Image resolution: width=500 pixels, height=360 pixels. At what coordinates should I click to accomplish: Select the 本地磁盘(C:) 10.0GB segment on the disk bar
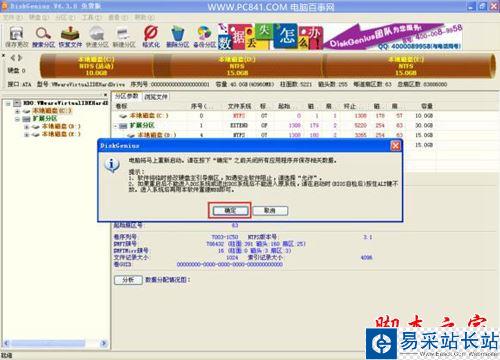[x=96, y=66]
